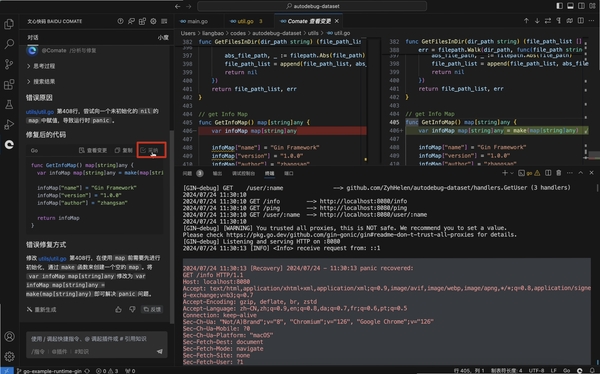Go to previous change arrow in diff editor

pyautogui.click(x=526, y=21)
